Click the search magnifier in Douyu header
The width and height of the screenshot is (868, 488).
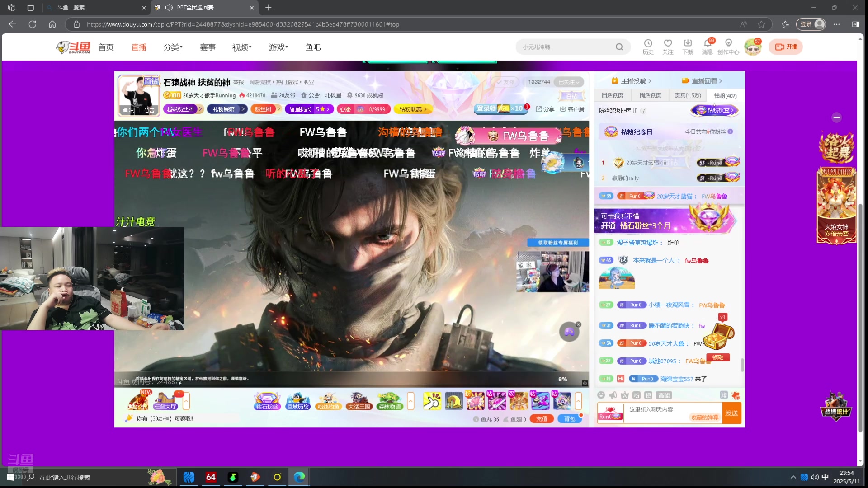point(619,47)
